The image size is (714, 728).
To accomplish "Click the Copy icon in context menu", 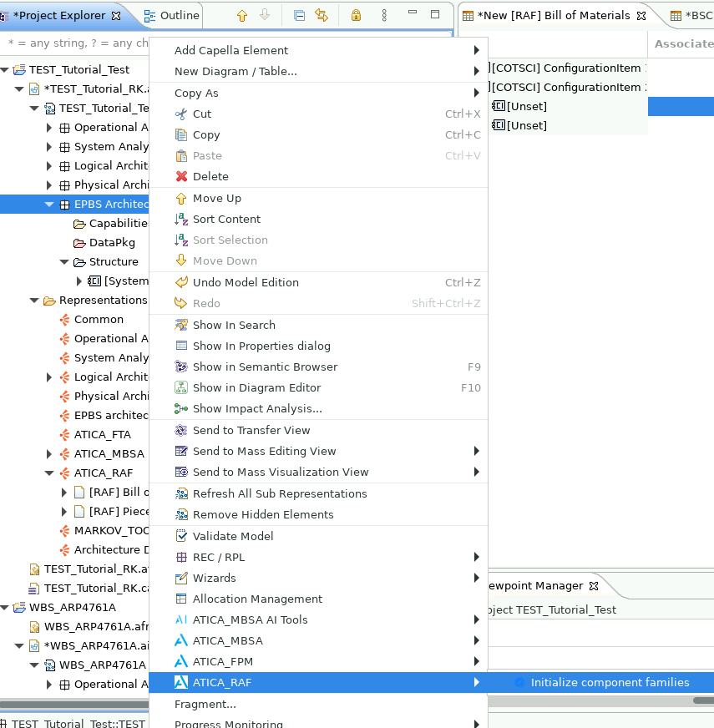I will point(181,135).
